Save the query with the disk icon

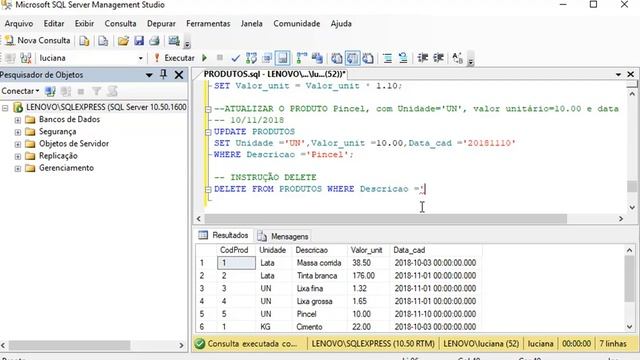139,41
